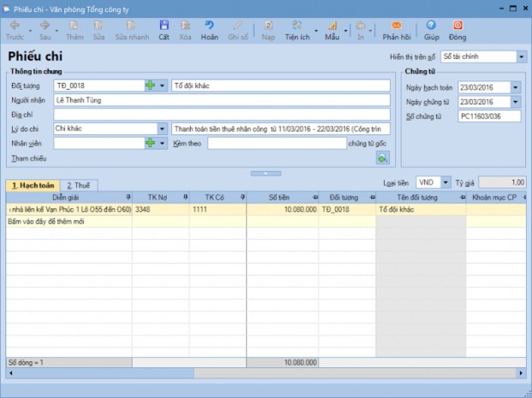Click the Số chứng từ input field
Image resolution: width=532 pixels, height=398 pixels.
pyautogui.click(x=488, y=115)
